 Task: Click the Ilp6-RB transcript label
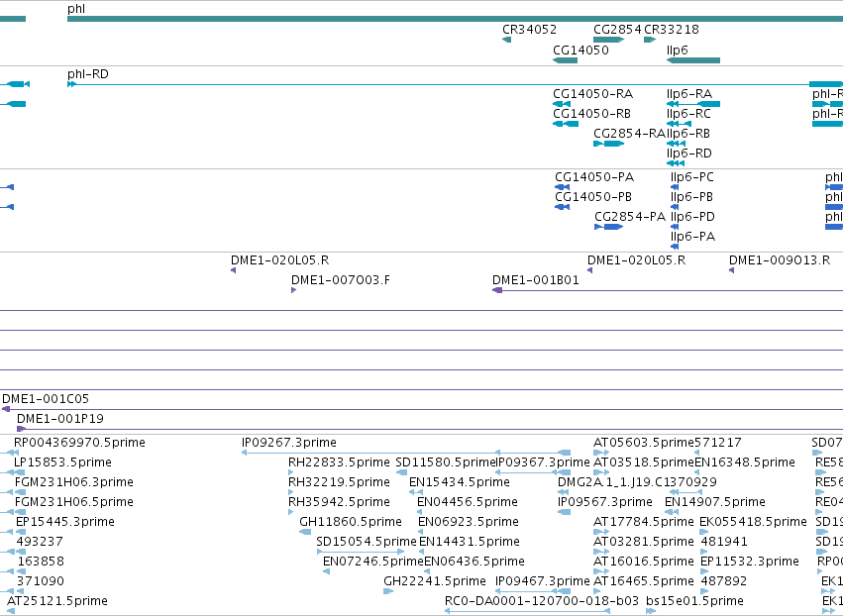(688, 134)
